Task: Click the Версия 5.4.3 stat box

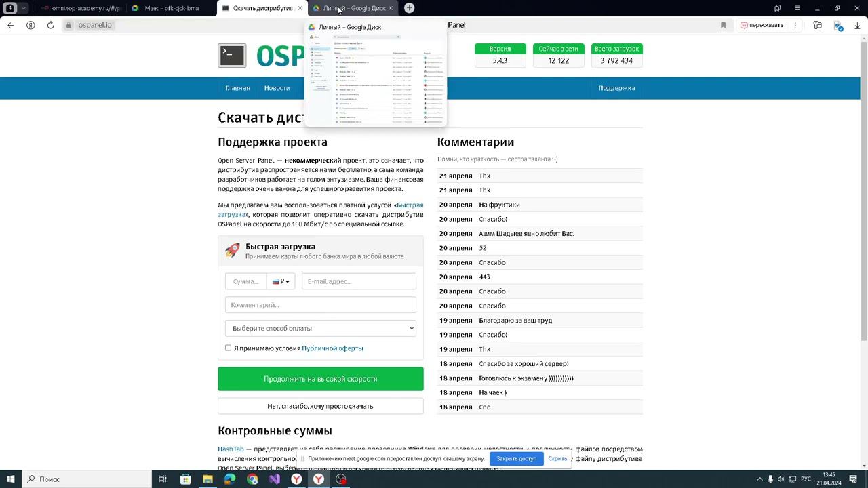Action: click(x=500, y=56)
